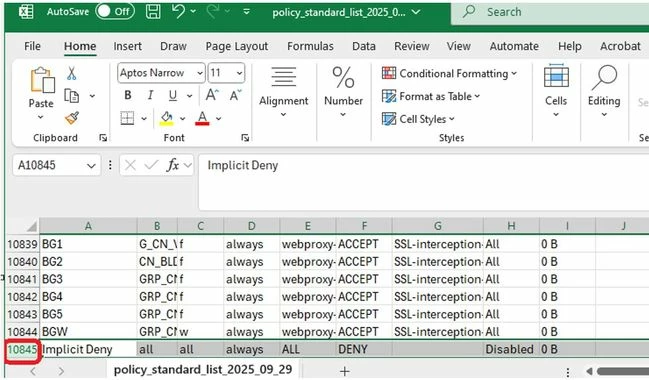The image size is (649, 380).
Task: Click the Paste clipboard icon
Action: tap(42, 80)
